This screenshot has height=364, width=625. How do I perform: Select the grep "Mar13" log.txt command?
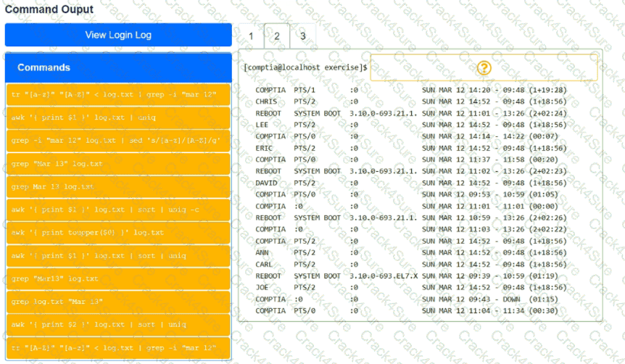coord(118,279)
